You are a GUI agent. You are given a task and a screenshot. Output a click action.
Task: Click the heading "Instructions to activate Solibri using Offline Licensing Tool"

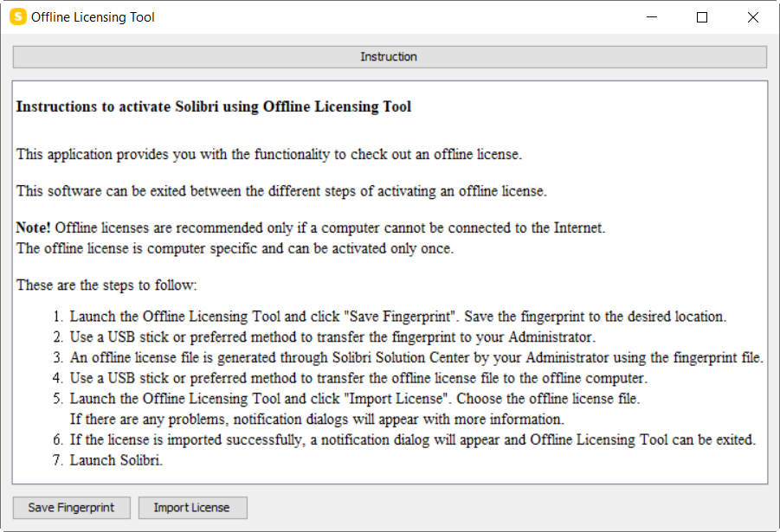pos(214,107)
